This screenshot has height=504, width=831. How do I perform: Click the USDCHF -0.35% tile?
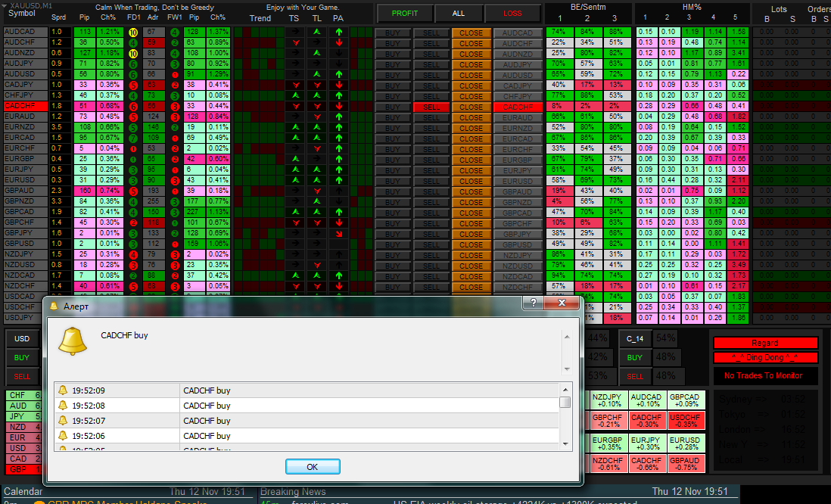coord(685,421)
